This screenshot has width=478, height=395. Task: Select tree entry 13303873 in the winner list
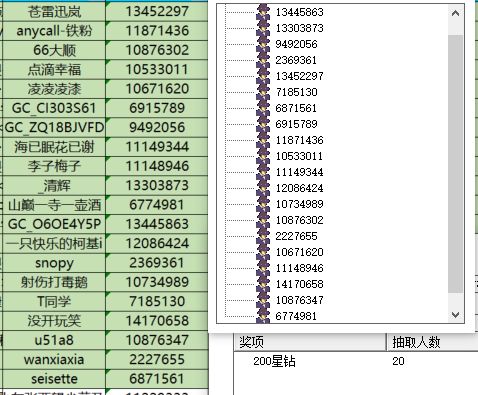coord(299,28)
